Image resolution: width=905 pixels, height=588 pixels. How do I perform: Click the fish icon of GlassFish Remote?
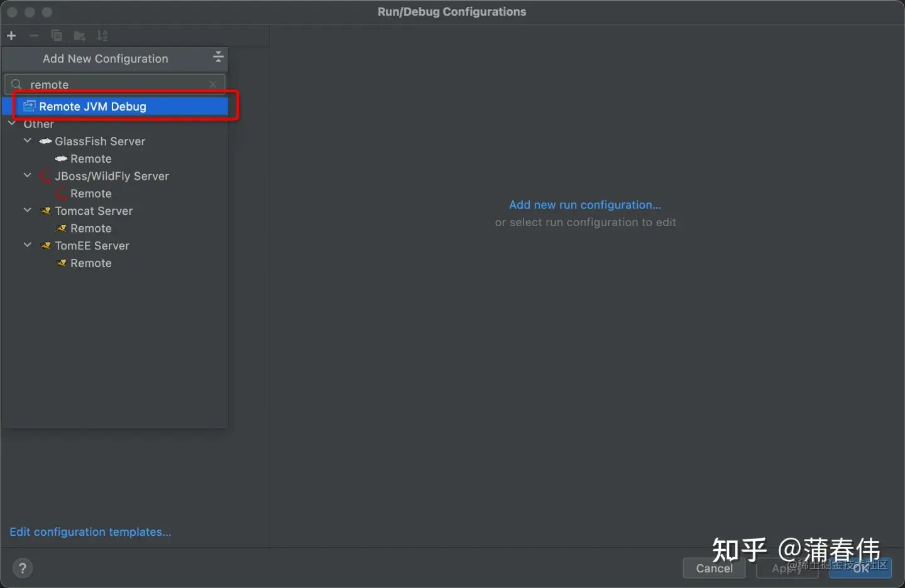click(61, 159)
